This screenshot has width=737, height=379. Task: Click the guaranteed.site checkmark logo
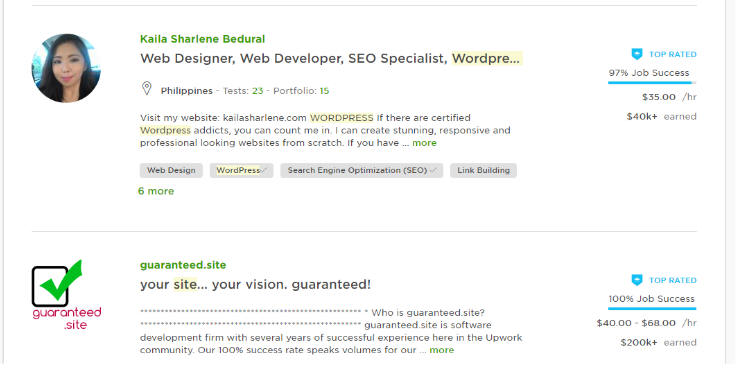(x=66, y=294)
